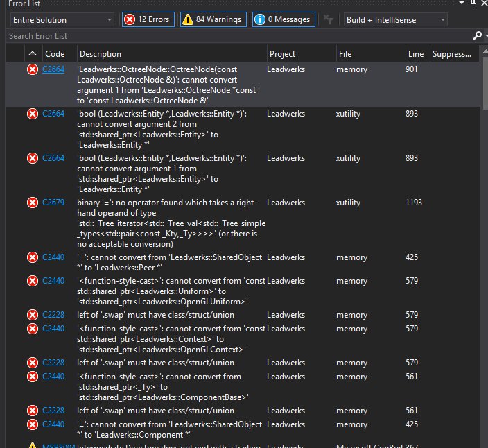Image resolution: width=488 pixels, height=448 pixels.
Task: Click the build-filter funnel icon
Action: pyautogui.click(x=329, y=19)
